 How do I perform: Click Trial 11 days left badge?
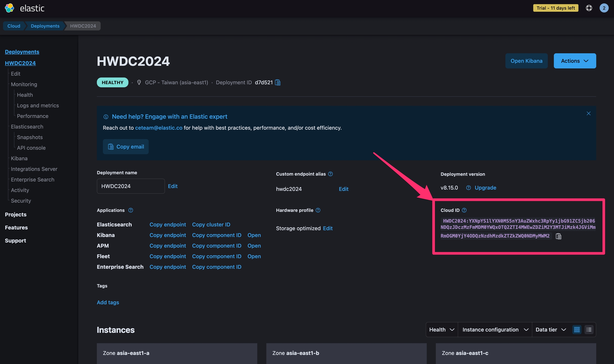[x=556, y=8]
